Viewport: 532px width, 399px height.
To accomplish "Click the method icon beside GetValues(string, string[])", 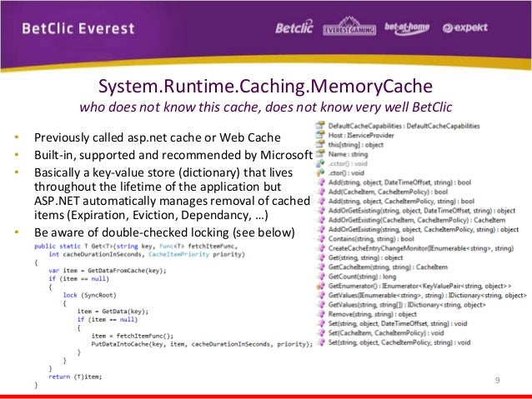I will (x=321, y=305).
